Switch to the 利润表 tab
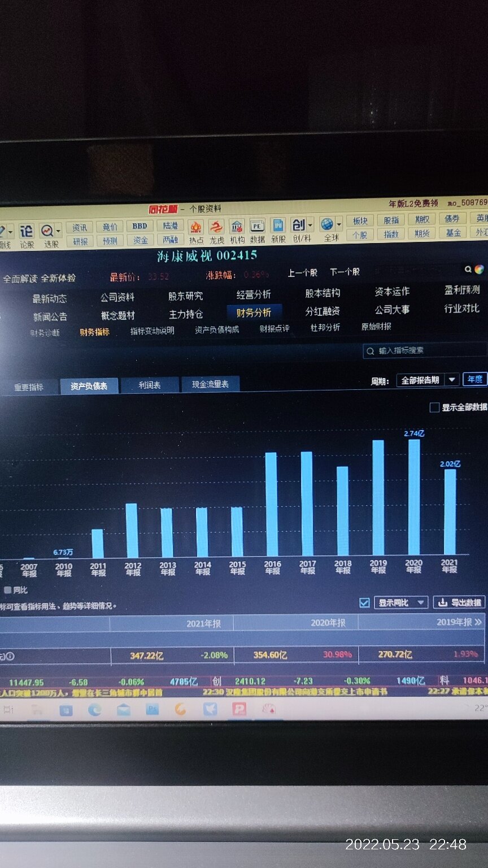The width and height of the screenshot is (488, 868). click(x=150, y=385)
